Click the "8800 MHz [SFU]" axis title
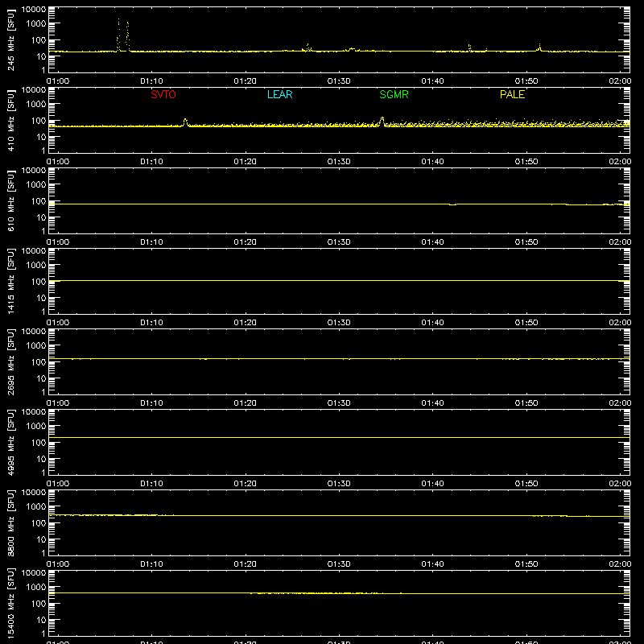Image resolution: width=644 pixels, height=644 pixels. click(10, 522)
